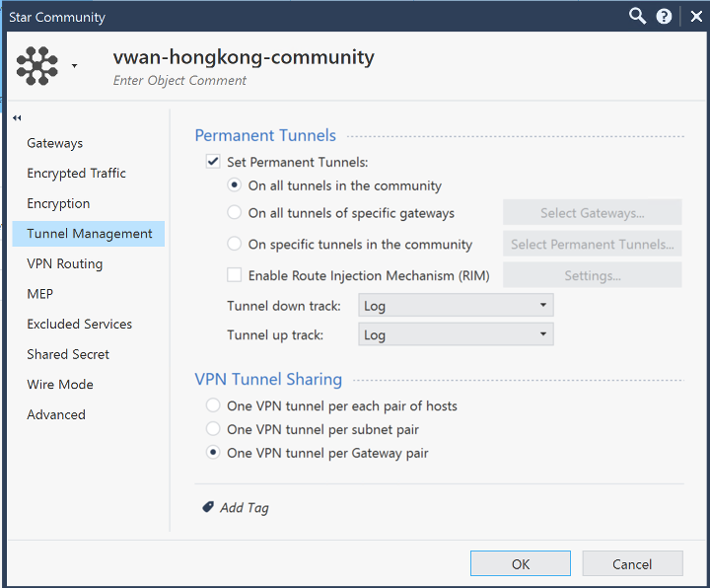Select One VPN tunnel per subnet pair
This screenshot has height=588, width=710.
(213, 428)
